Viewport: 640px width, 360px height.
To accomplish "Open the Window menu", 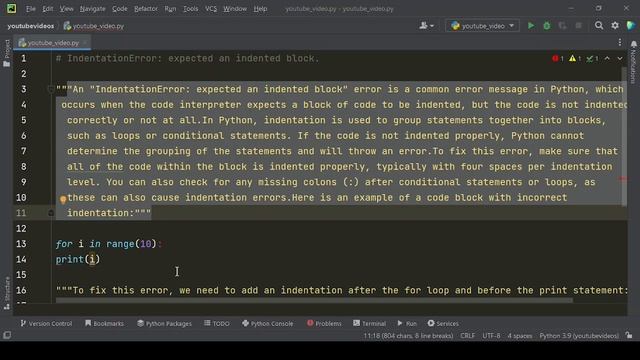I will 235,9.
